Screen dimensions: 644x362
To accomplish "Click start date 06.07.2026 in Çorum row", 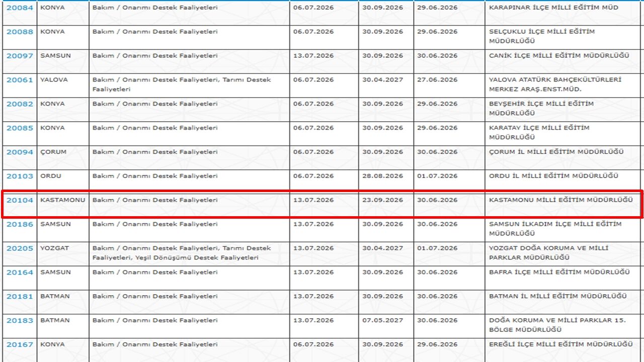I will coord(313,152).
